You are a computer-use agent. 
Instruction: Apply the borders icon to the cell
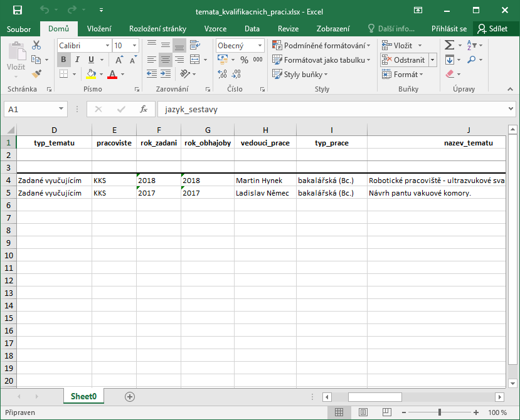pos(64,74)
